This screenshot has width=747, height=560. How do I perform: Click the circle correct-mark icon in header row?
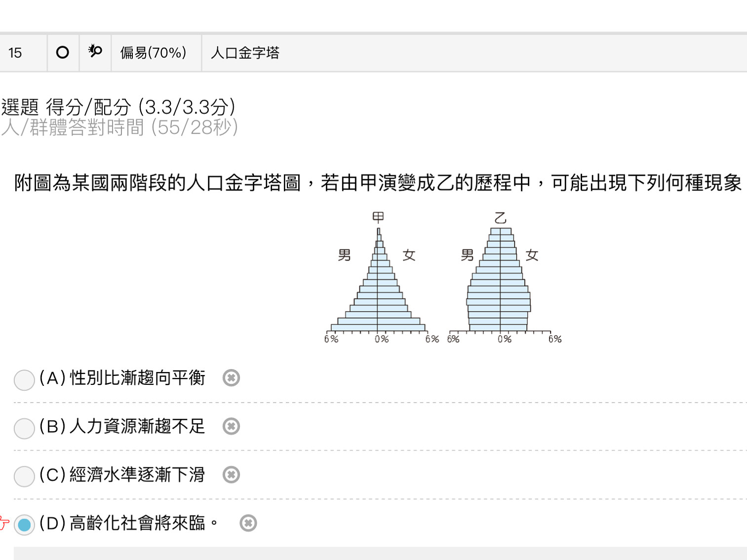click(x=63, y=52)
